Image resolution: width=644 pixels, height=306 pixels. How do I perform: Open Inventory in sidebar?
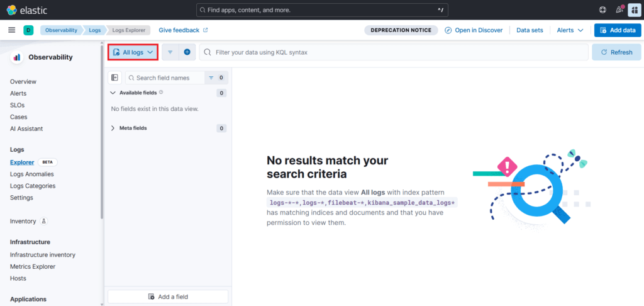point(23,221)
